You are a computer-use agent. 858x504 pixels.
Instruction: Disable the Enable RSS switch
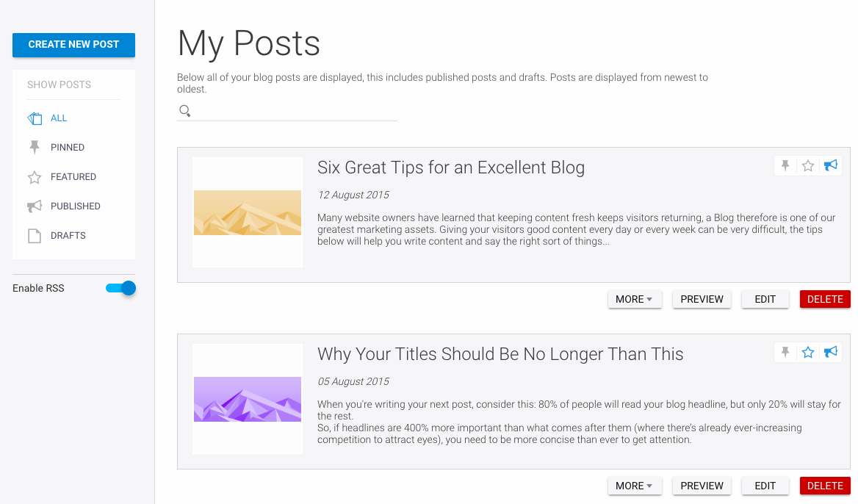[x=121, y=288]
